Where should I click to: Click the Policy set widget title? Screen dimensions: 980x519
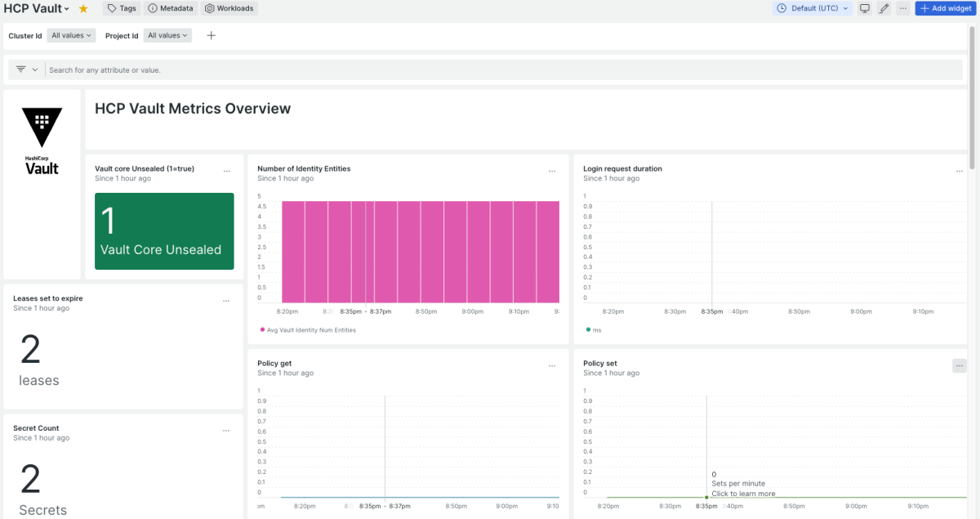point(600,364)
